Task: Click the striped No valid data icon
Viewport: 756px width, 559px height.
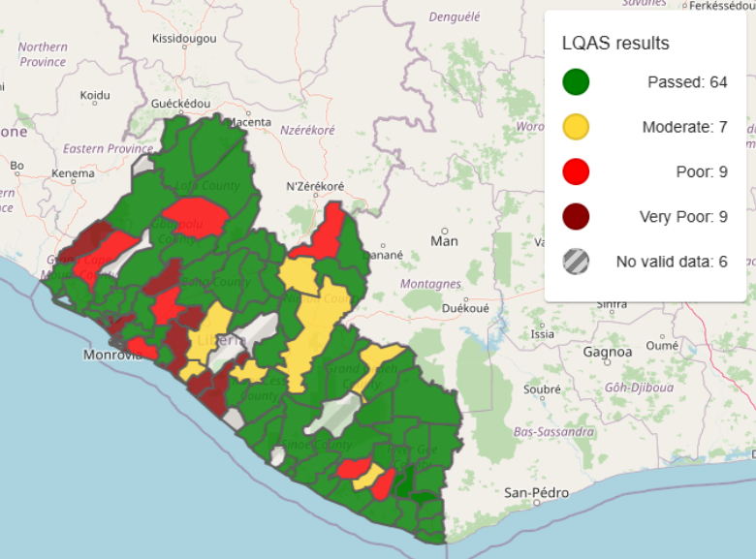Action: point(576,261)
